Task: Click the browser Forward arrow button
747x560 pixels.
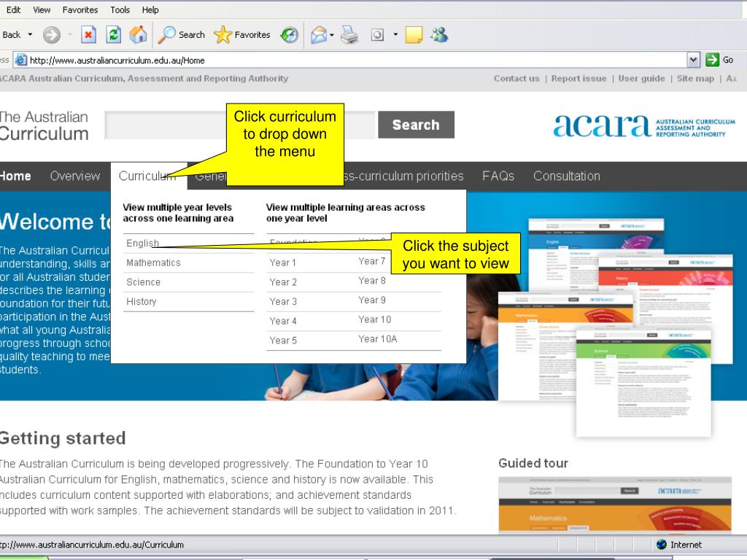Action: pyautogui.click(x=52, y=35)
